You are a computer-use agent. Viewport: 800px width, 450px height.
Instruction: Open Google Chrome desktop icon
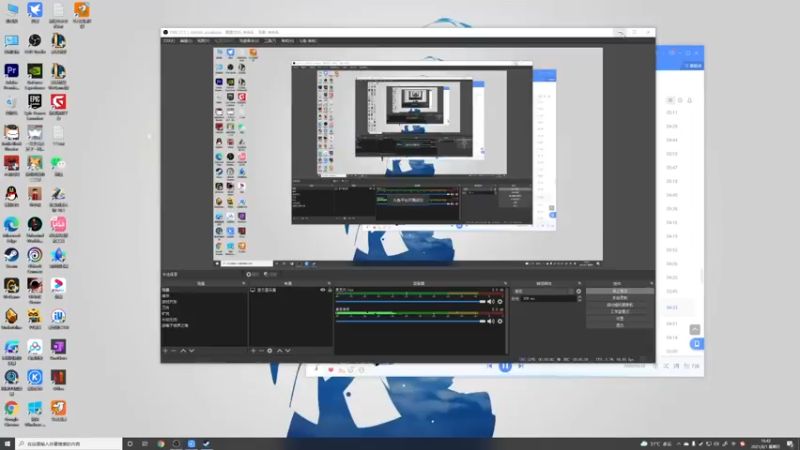click(x=11, y=413)
